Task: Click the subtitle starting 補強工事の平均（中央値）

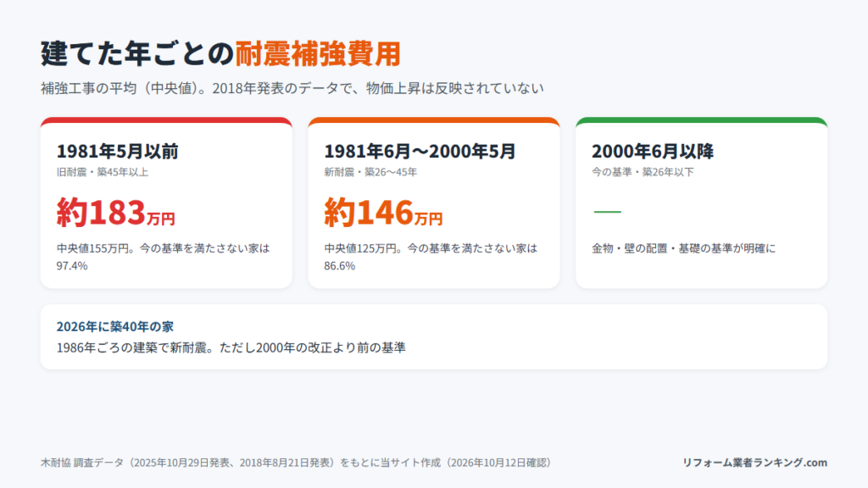Action: pos(292,88)
